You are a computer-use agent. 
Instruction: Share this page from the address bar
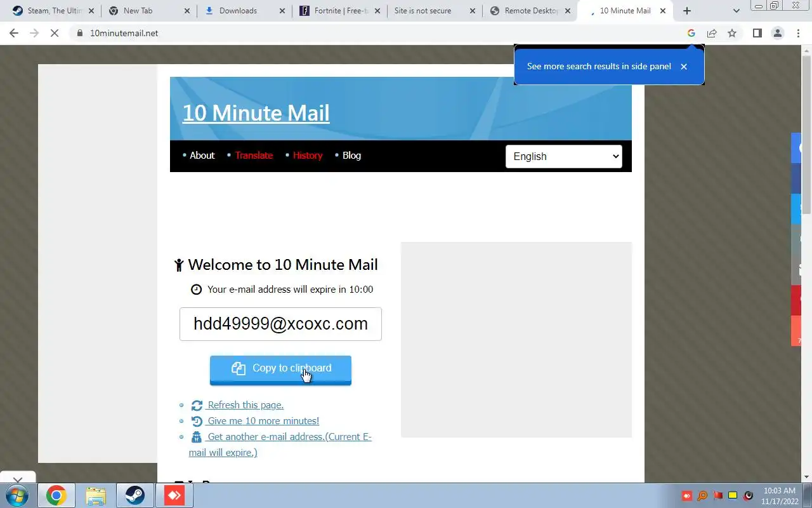[x=712, y=33]
